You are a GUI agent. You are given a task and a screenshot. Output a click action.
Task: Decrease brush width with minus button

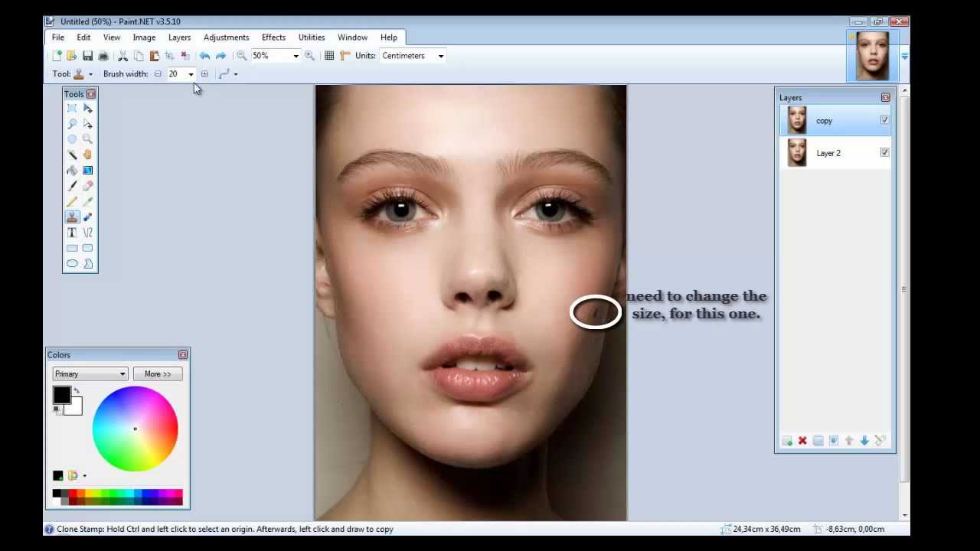158,74
